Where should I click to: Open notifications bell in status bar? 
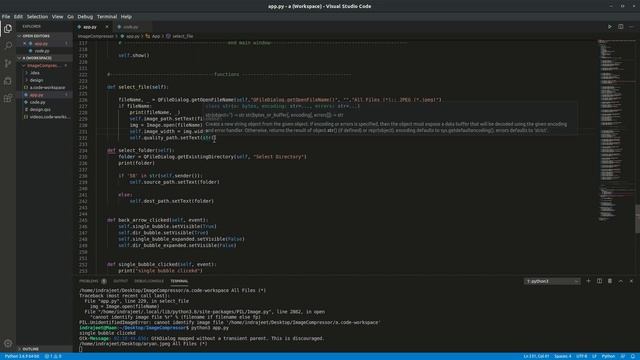pos(633,356)
